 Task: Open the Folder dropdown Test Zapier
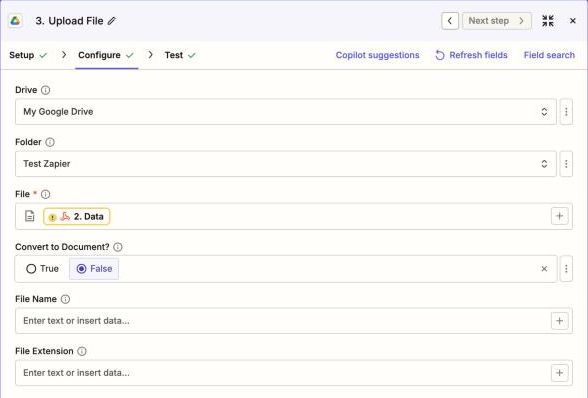tap(286, 164)
